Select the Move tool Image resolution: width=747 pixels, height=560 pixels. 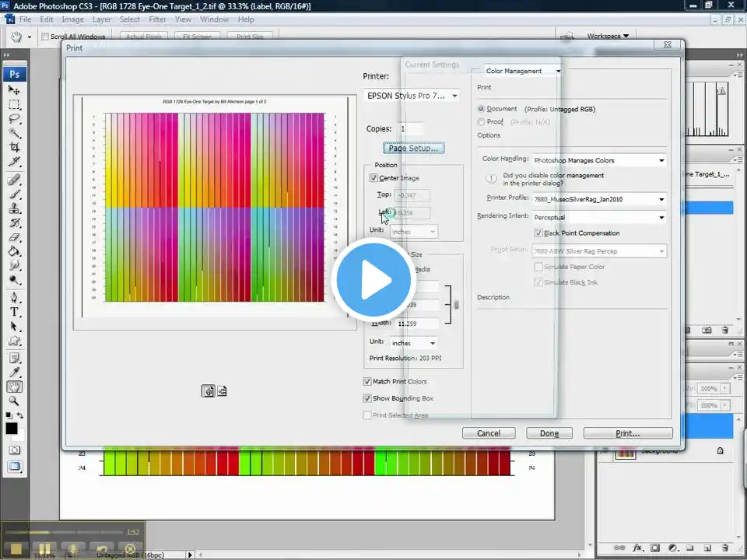pos(14,89)
